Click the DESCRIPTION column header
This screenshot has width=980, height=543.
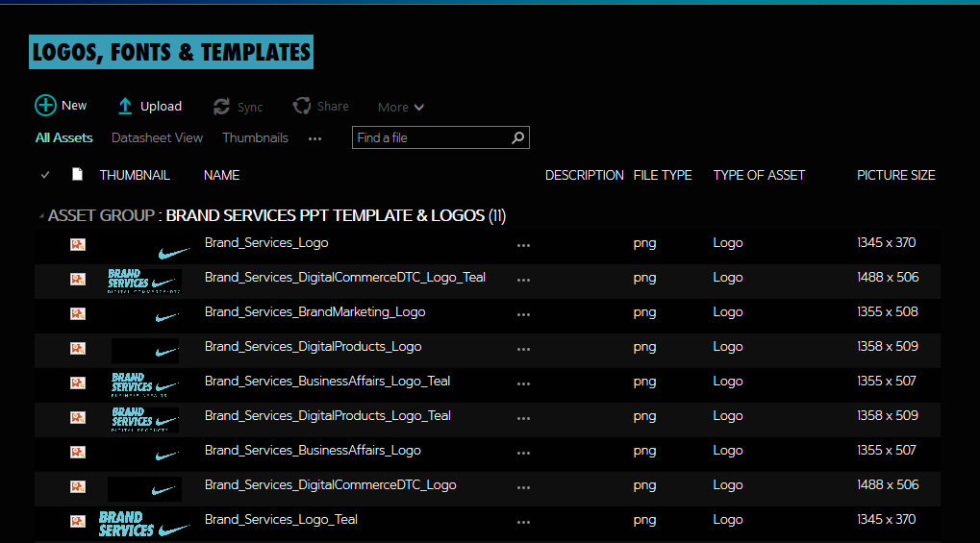[x=585, y=175]
